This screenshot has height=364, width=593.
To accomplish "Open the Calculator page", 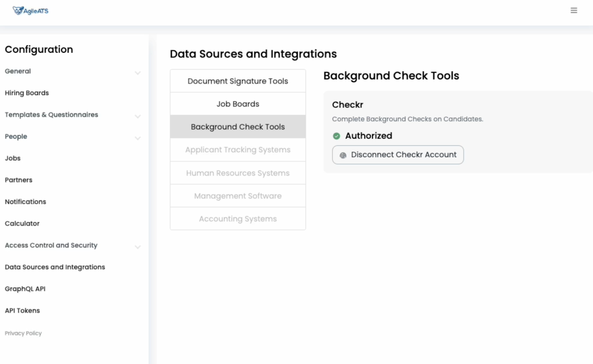I will click(22, 224).
